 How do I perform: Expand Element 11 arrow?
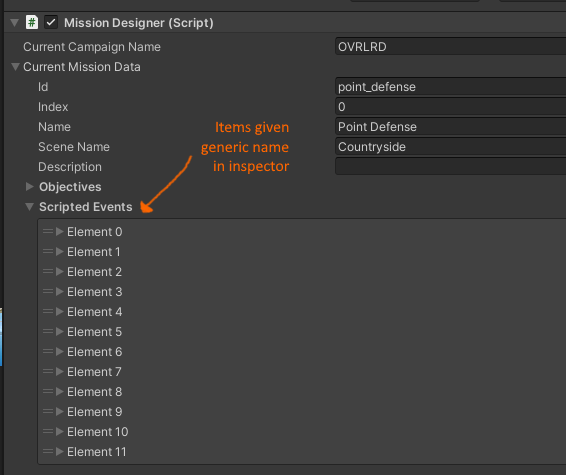pos(60,452)
